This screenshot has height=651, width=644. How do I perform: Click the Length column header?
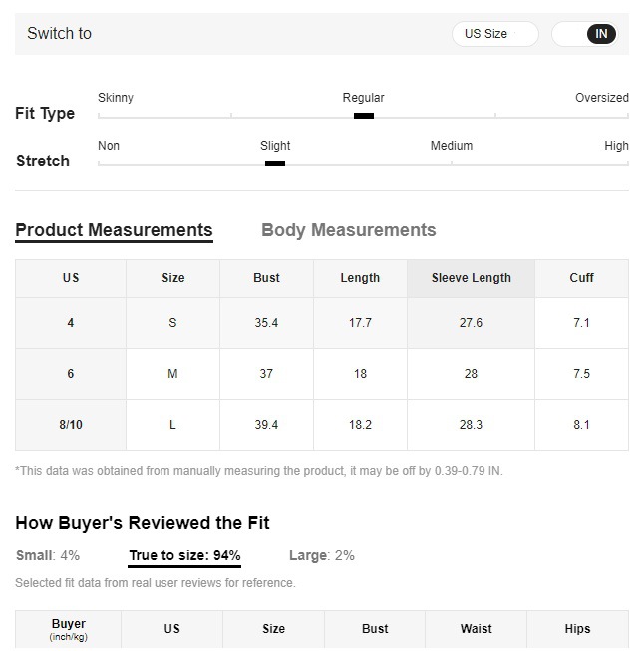[360, 278]
